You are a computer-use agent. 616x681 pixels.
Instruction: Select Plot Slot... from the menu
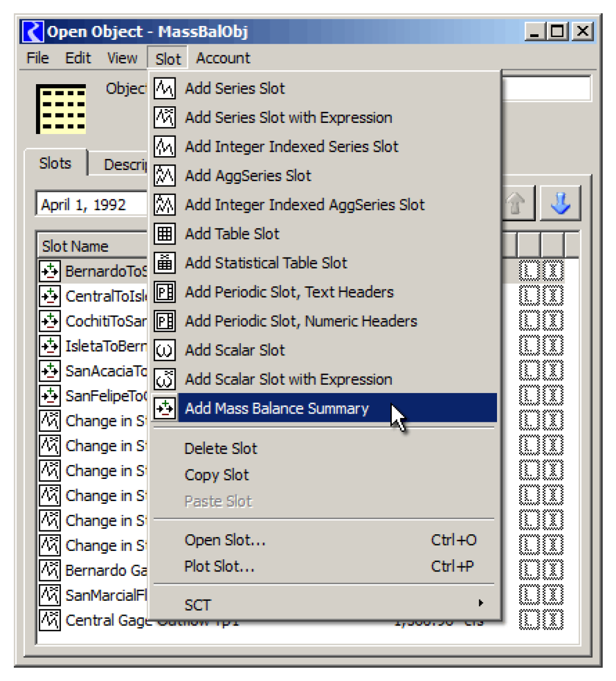(x=220, y=566)
